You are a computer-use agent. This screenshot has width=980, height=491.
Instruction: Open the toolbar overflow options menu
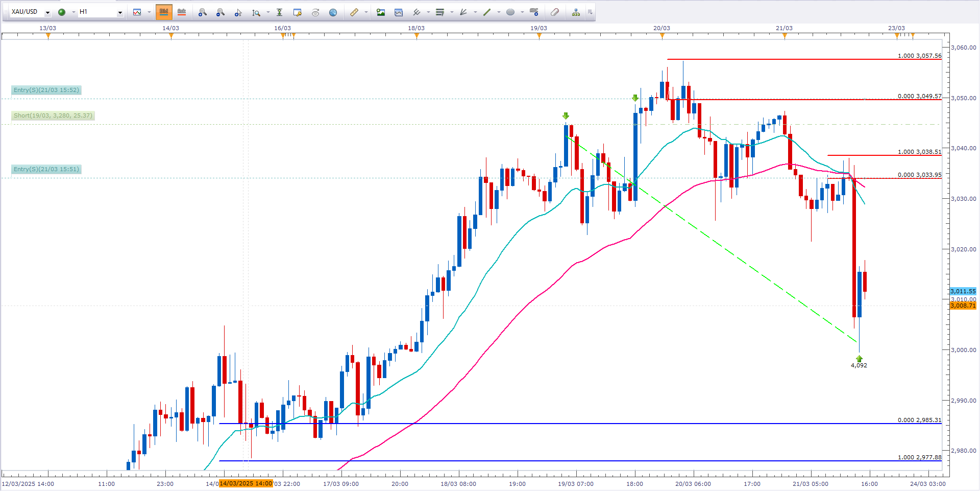590,12
